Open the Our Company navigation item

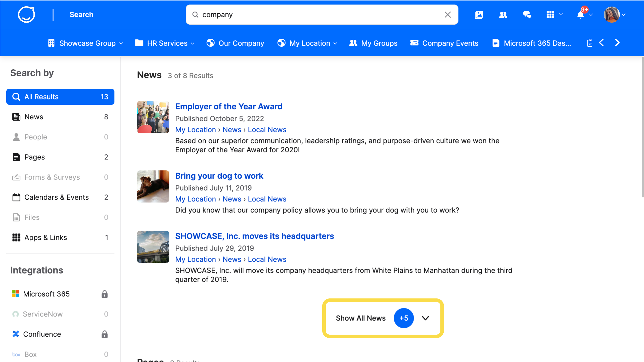point(235,43)
